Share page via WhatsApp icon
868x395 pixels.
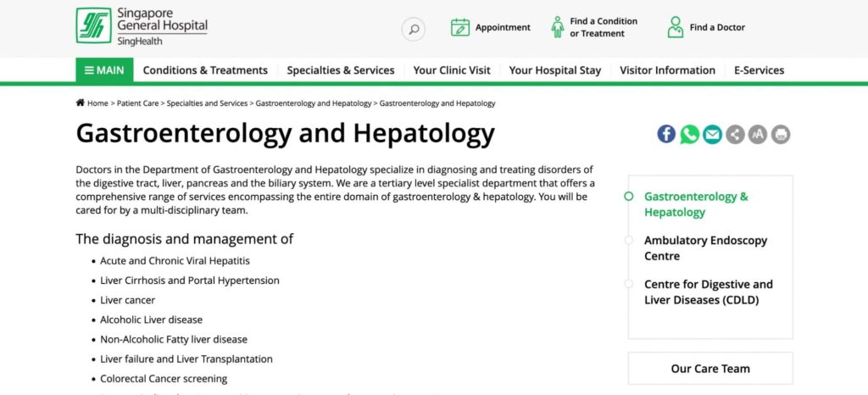[690, 134]
